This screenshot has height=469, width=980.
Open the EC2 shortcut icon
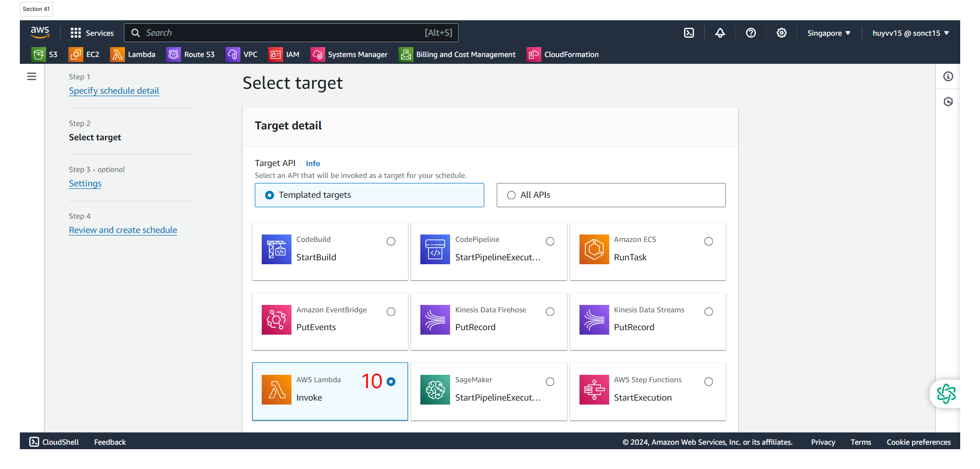(75, 55)
